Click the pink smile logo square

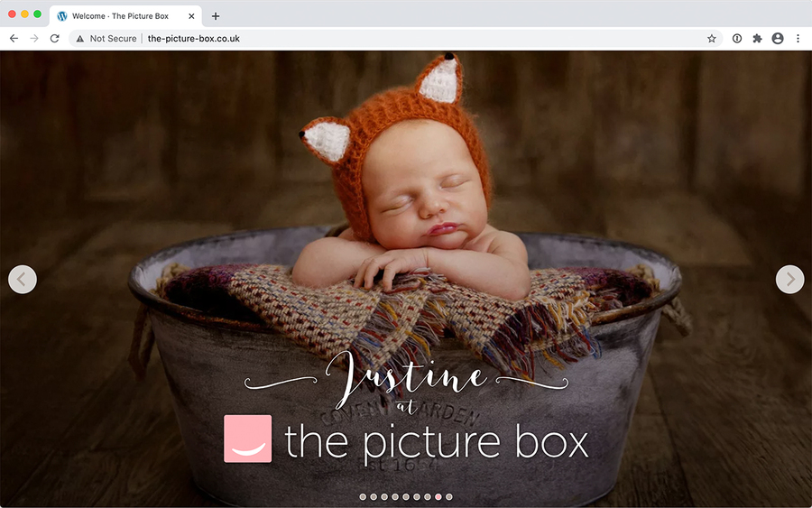pos(247,439)
